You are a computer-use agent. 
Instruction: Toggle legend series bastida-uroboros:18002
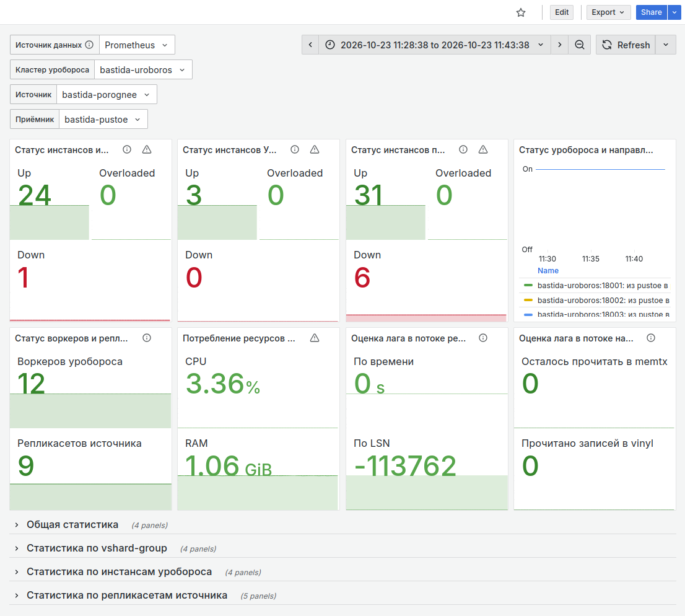coord(603,301)
